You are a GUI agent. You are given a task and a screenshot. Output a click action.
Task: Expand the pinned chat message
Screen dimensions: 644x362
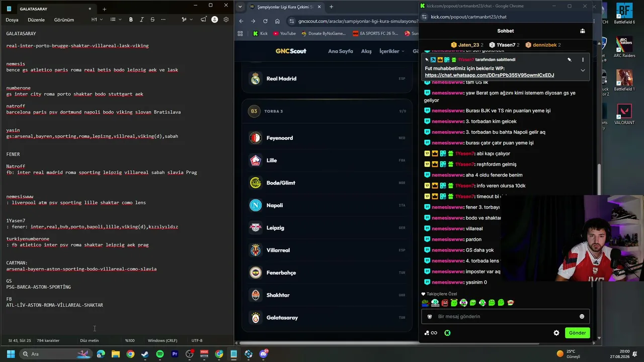click(583, 70)
